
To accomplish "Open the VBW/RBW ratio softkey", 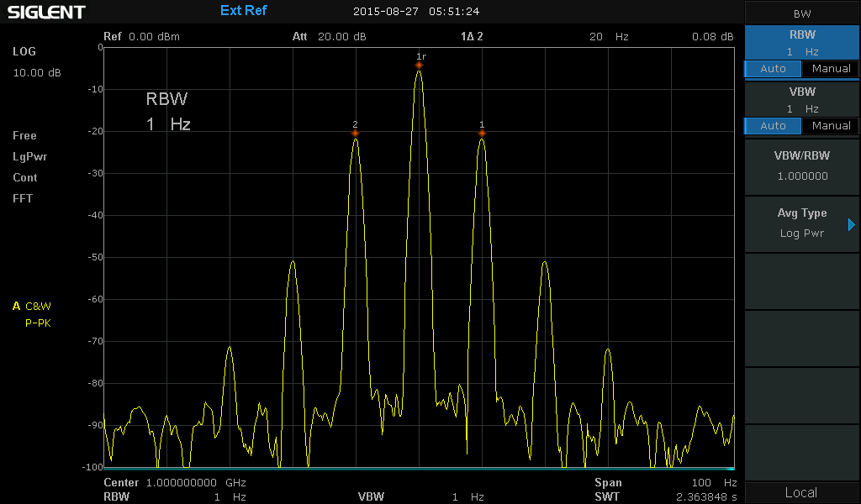I will 801,166.
